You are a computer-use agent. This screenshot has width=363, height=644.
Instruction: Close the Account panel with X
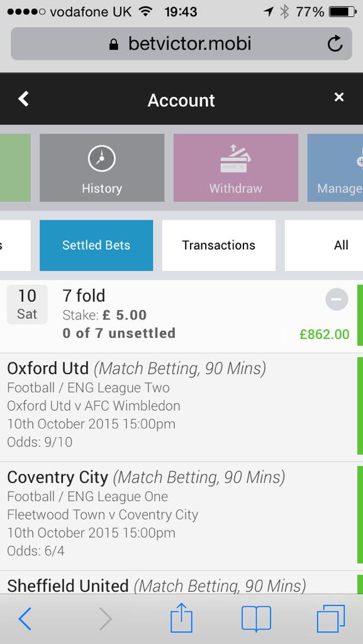click(338, 97)
